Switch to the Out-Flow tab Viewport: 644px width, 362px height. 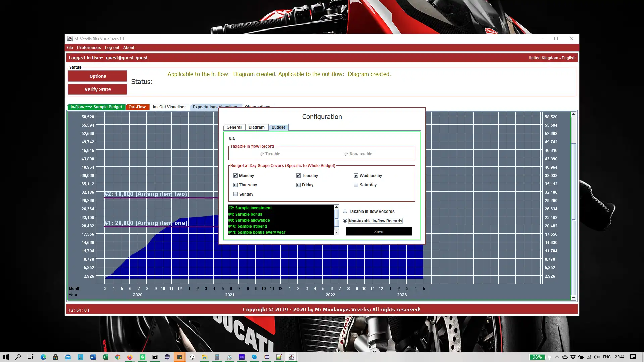[137, 107]
